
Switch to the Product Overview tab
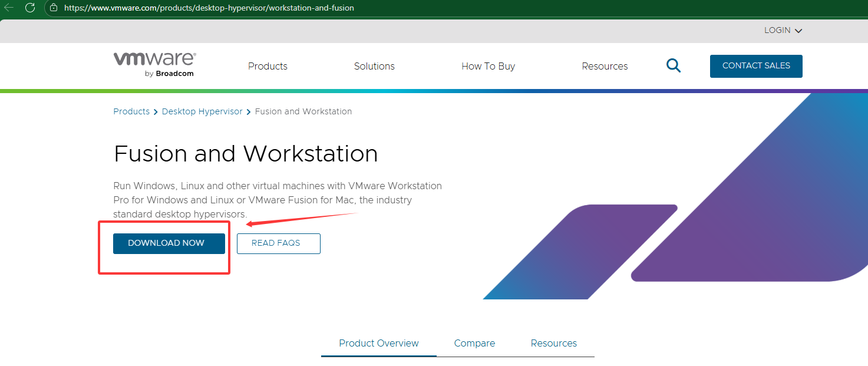(x=379, y=343)
